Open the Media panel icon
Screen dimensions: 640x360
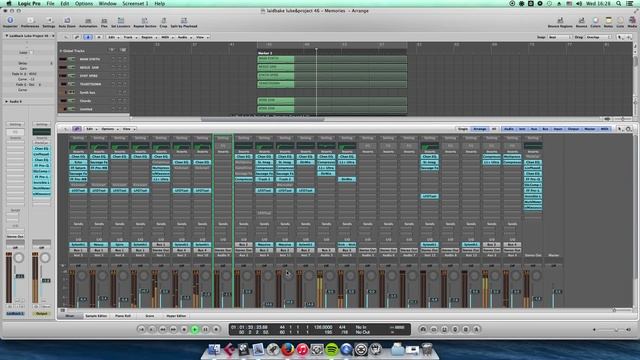pos(632,20)
